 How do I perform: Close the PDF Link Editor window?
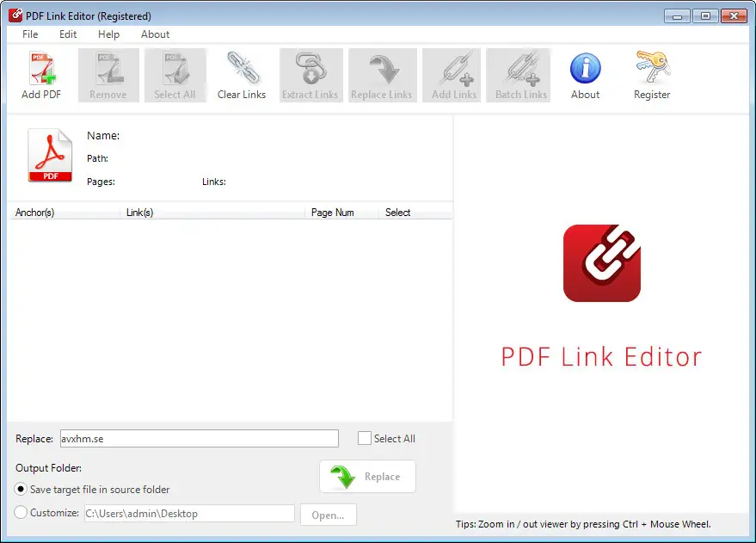734,15
